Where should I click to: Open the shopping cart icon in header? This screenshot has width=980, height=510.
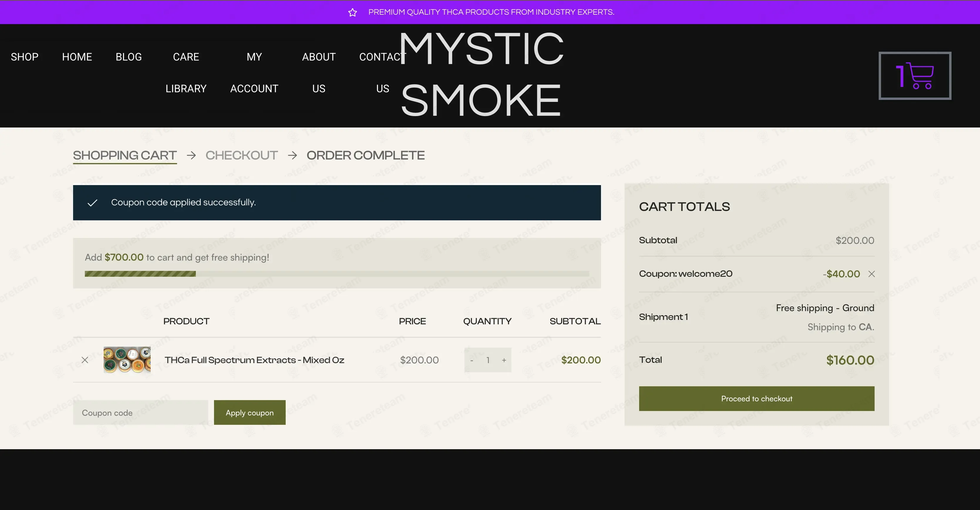point(915,76)
